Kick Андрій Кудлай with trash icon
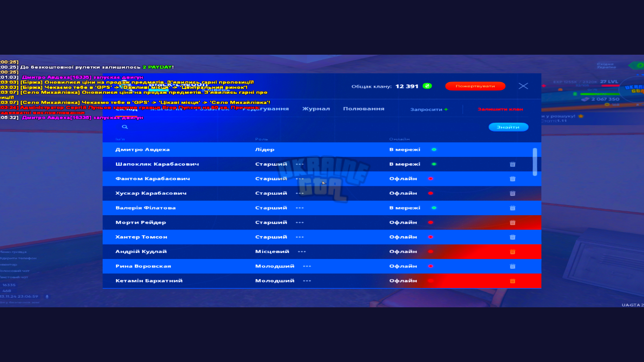The image size is (644, 362). [512, 252]
